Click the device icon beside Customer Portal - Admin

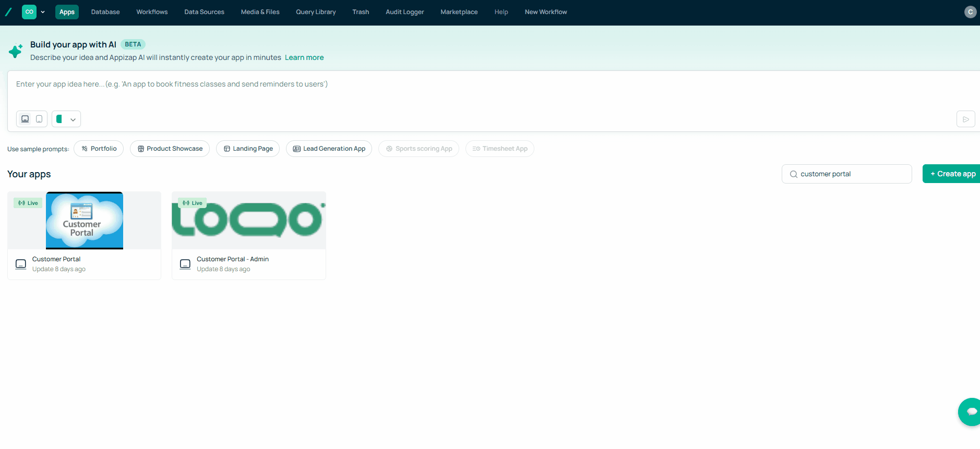pos(185,264)
